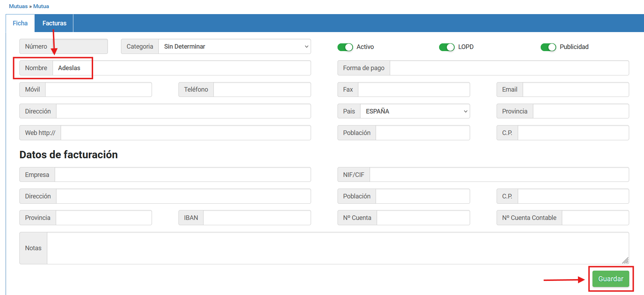The width and height of the screenshot is (644, 295).
Task: Click the Nº Cuenta Contable field
Action: tap(595, 218)
